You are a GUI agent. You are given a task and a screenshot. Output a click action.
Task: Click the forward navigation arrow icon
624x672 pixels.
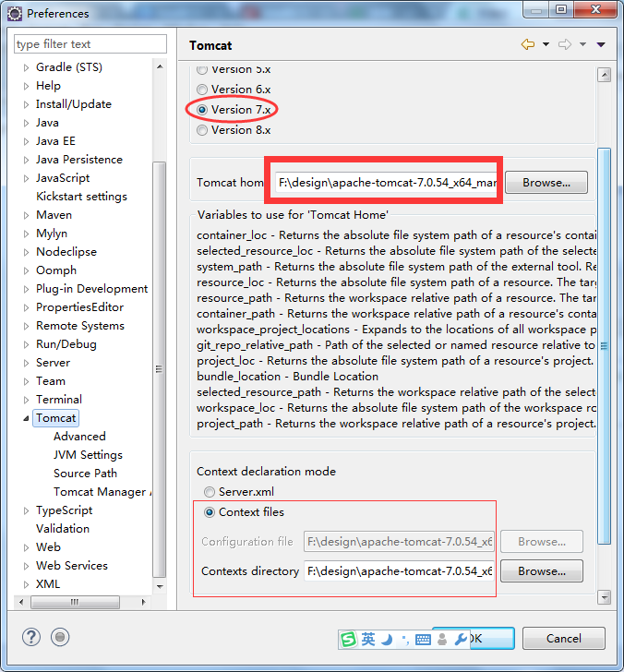tap(565, 44)
